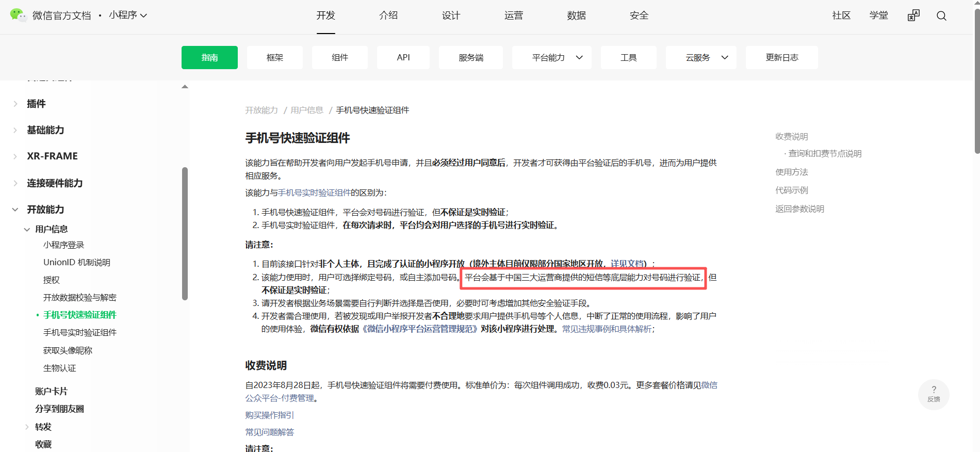Expand the 连接硬件能力 sidebar section
The image size is (980, 452).
tap(15, 183)
